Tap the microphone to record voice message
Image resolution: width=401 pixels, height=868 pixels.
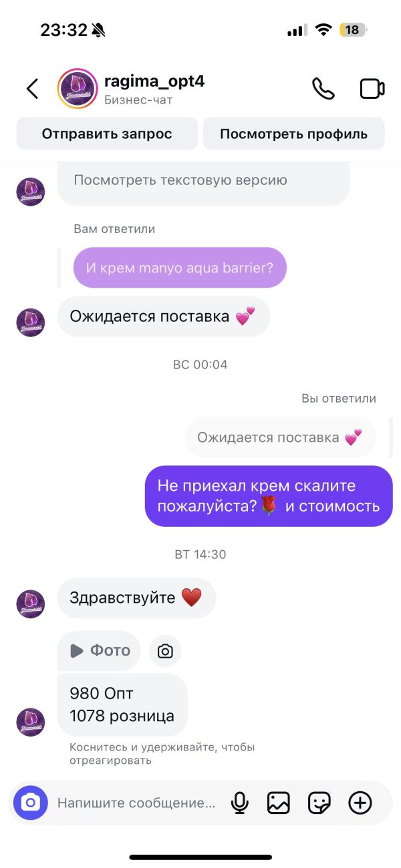[239, 803]
